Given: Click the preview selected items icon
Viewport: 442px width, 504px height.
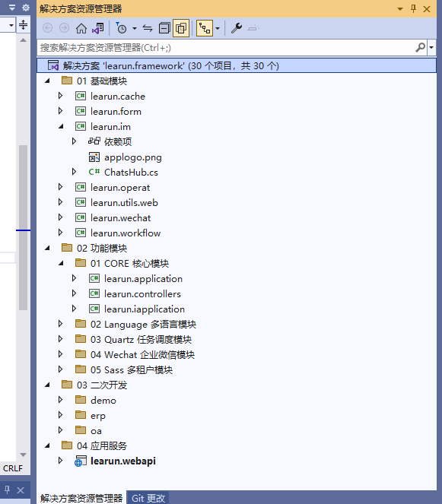Looking at the screenshot, I should pos(253,28).
